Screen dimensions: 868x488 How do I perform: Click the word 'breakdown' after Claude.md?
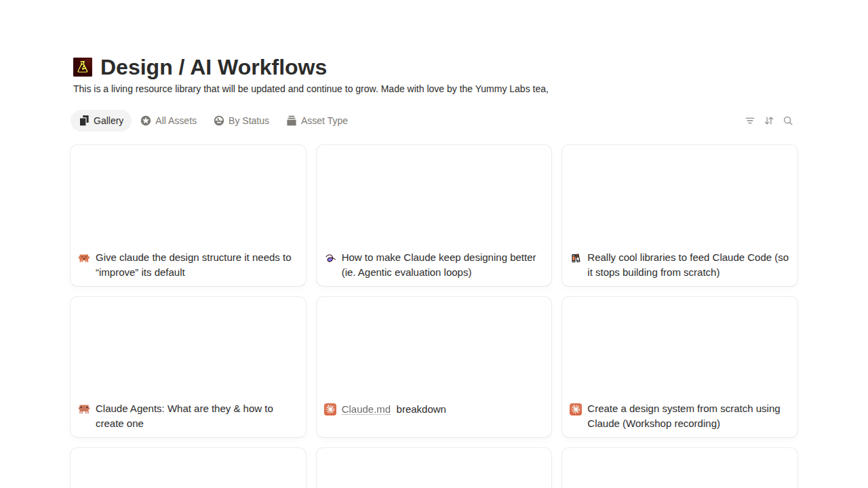(x=421, y=409)
